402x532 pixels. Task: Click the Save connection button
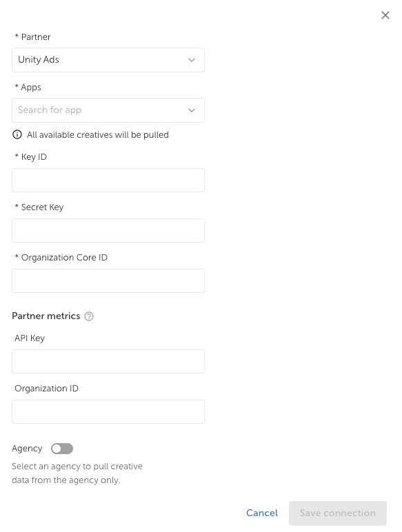[337, 513]
